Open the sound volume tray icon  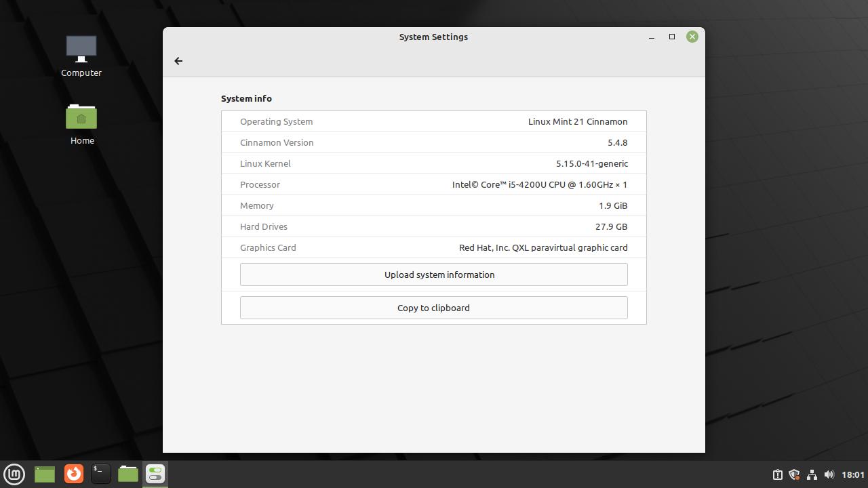tap(829, 474)
